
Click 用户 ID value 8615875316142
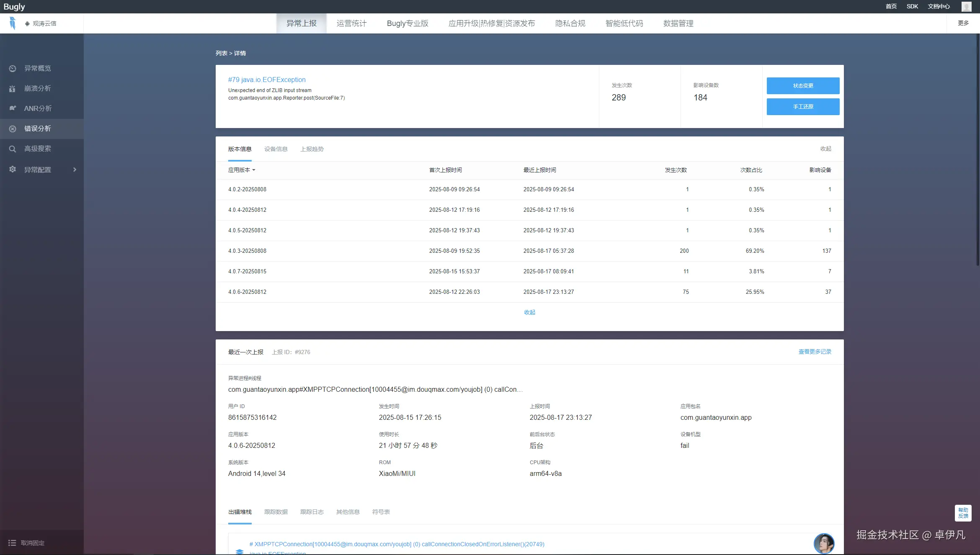tap(253, 418)
